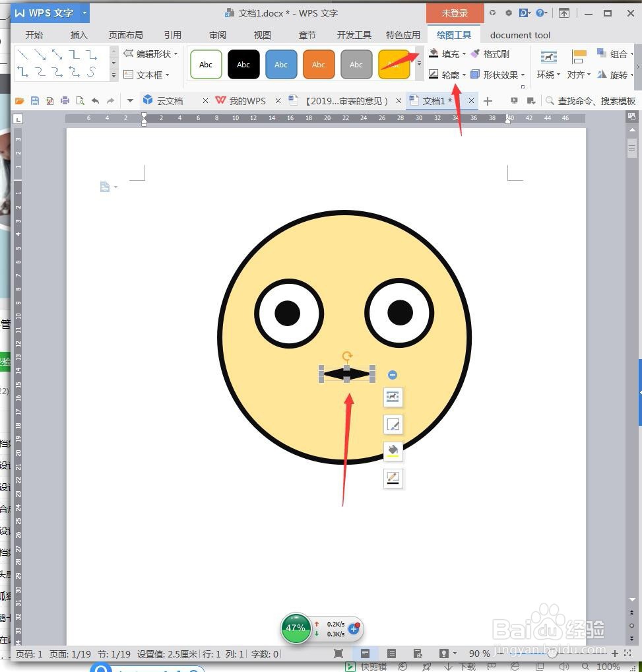
Task: Click the fullscreen view icon in status bar
Action: click(338, 653)
